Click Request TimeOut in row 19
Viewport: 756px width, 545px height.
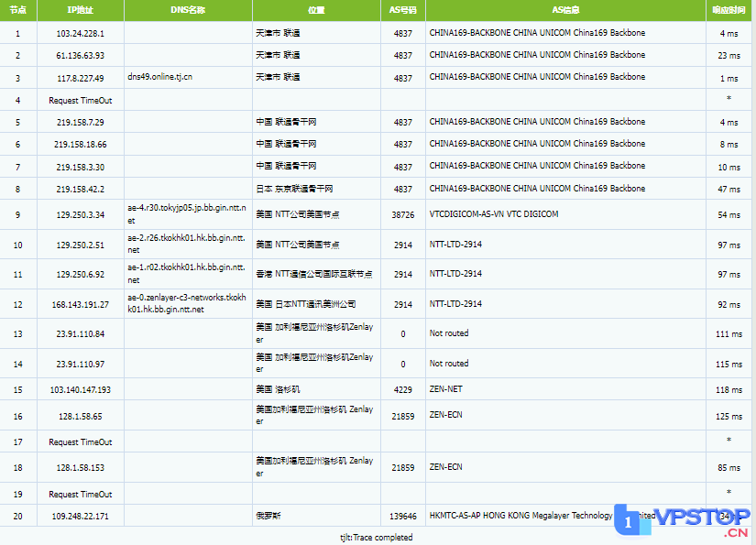(81, 495)
